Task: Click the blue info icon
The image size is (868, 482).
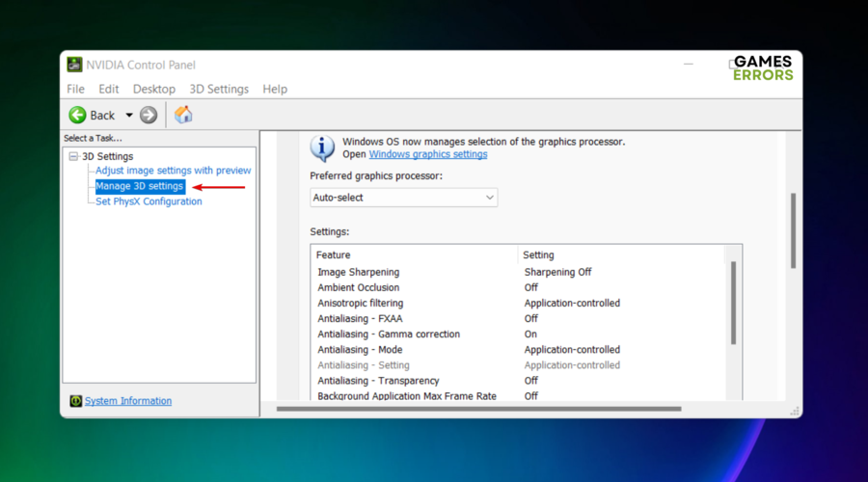Action: pyautogui.click(x=322, y=147)
